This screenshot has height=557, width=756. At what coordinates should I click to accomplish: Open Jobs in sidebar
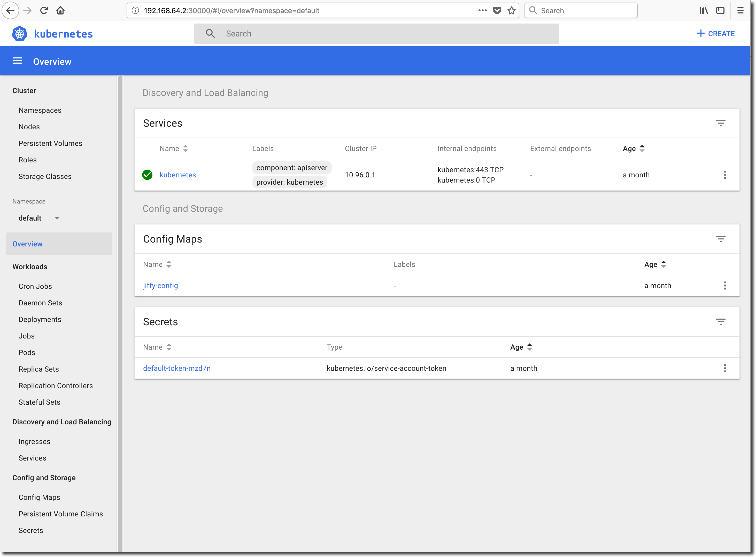click(x=27, y=336)
